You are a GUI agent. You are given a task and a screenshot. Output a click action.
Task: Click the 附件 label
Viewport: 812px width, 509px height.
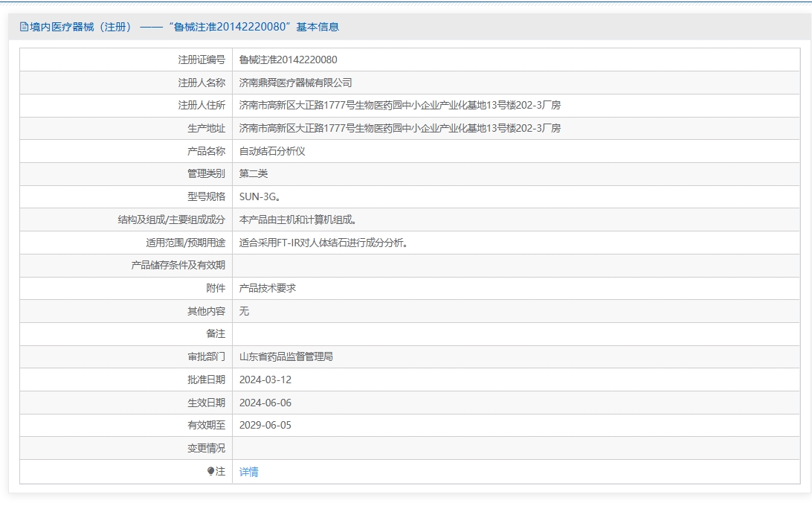point(216,288)
